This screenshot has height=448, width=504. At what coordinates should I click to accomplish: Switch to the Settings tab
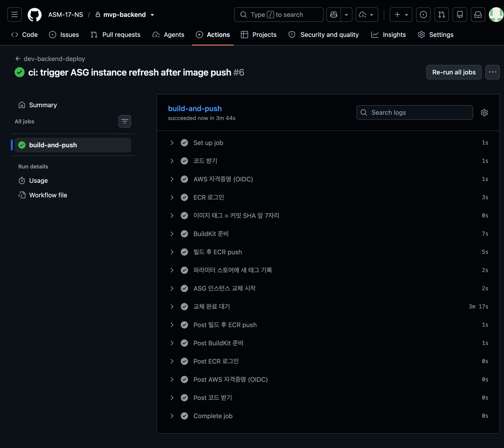click(435, 35)
